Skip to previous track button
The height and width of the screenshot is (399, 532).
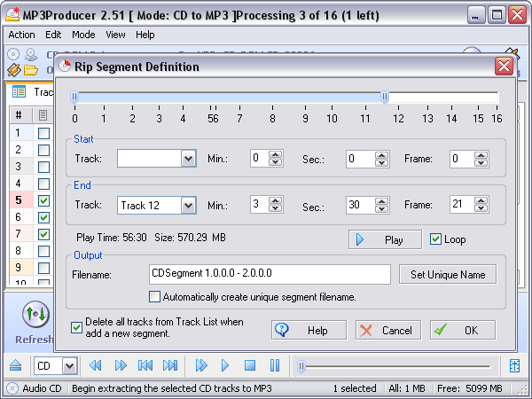coord(145,365)
